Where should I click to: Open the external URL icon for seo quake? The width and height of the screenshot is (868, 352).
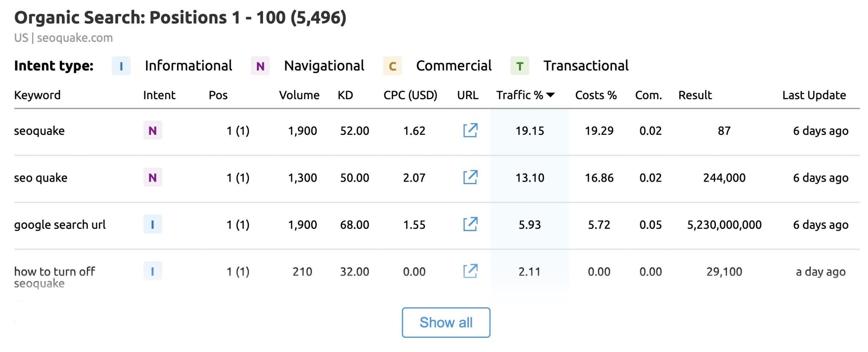[x=470, y=177]
